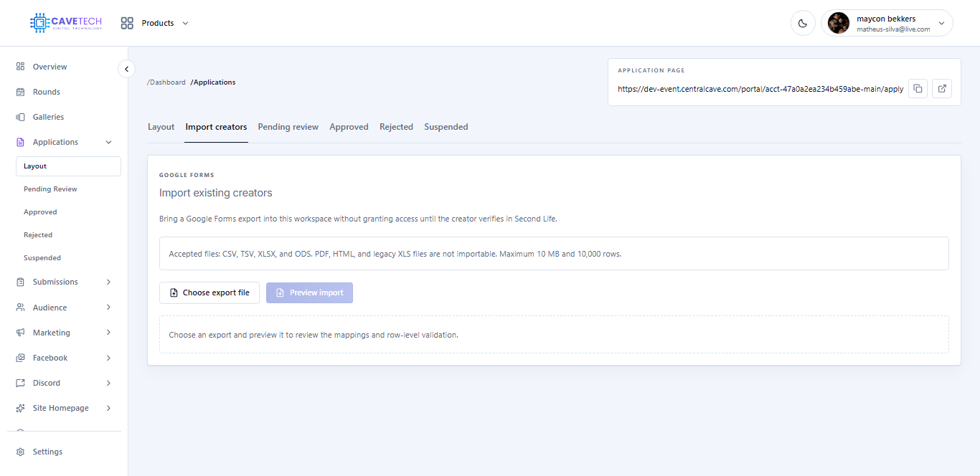Click the Applications document icon
Viewport: 980px width, 476px height.
pos(20,142)
